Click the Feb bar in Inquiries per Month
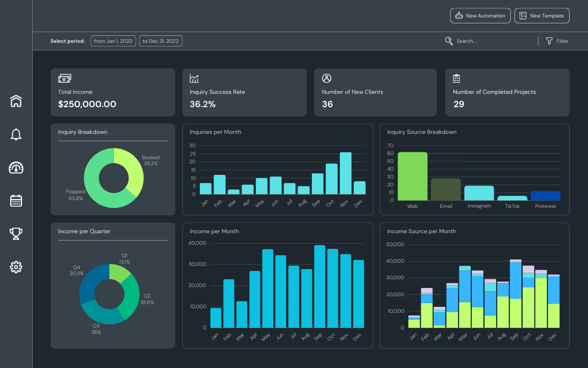 tap(220, 184)
